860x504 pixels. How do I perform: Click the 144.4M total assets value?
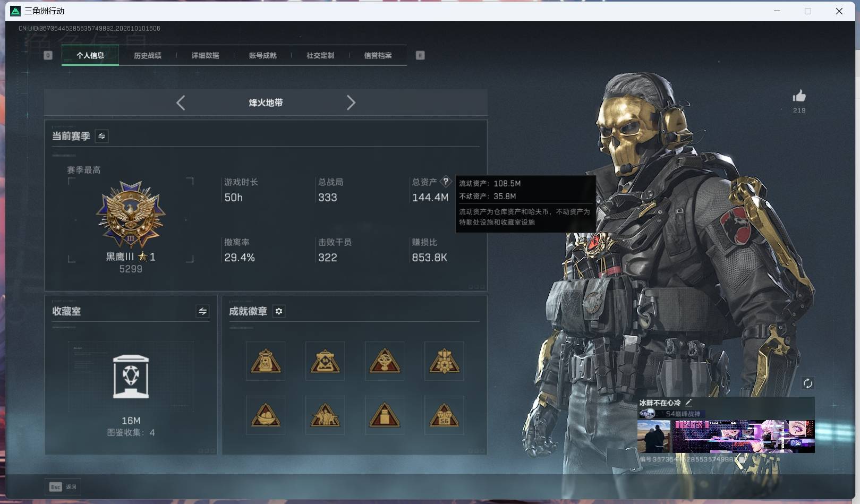coord(430,198)
